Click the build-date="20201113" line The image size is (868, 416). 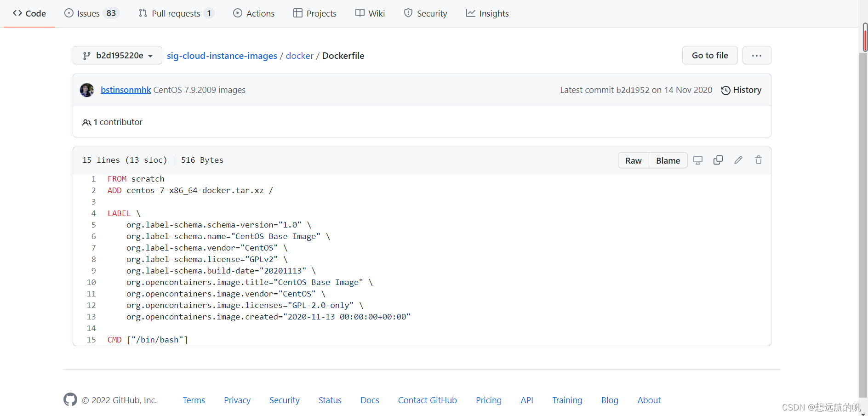[x=221, y=271]
